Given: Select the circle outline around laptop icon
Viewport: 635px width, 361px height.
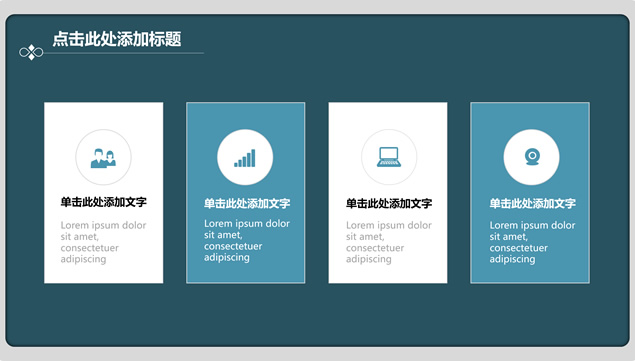Looking at the screenshot, I should point(389,157).
